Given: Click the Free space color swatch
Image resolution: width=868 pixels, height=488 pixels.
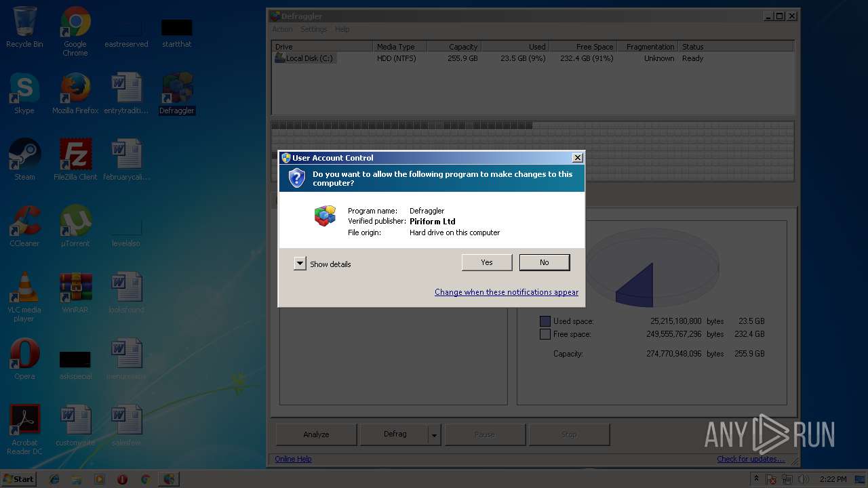Looking at the screenshot, I should pyautogui.click(x=545, y=334).
